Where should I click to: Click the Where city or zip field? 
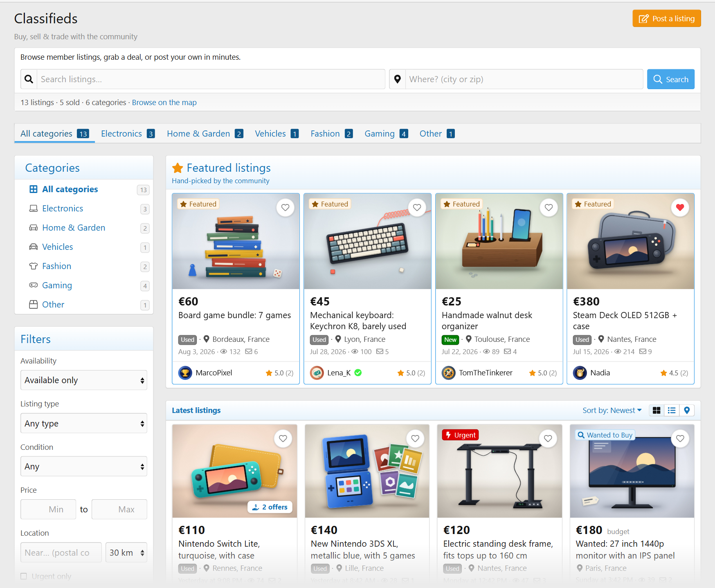pyautogui.click(x=524, y=79)
